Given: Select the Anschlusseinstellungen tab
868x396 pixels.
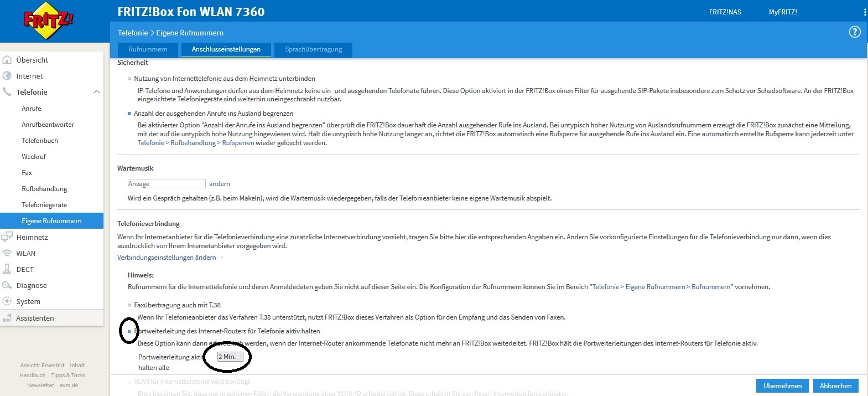Looking at the screenshot, I should 226,49.
